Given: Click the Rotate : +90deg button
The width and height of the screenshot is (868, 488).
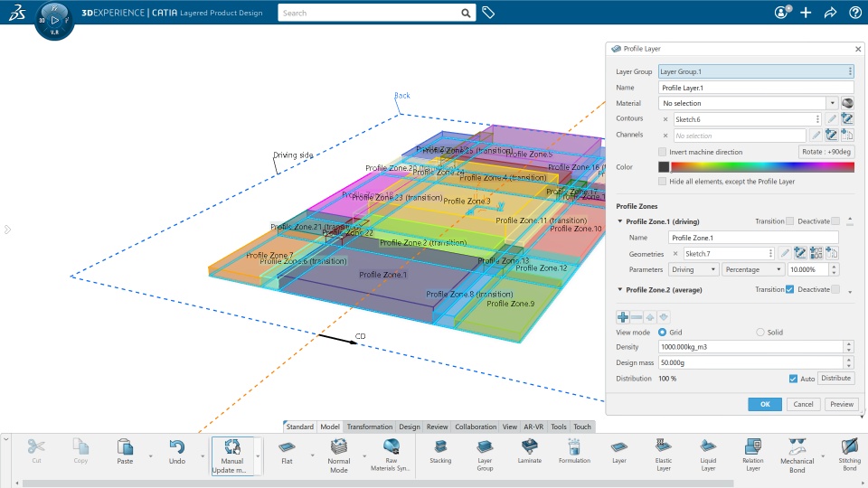Looking at the screenshot, I should [x=826, y=152].
